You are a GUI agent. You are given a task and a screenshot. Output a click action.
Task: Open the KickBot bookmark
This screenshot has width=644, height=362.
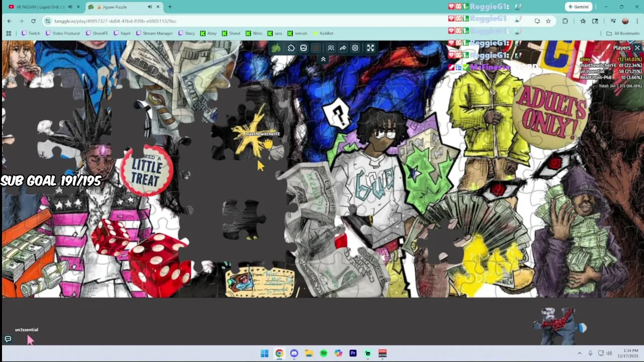(x=323, y=33)
